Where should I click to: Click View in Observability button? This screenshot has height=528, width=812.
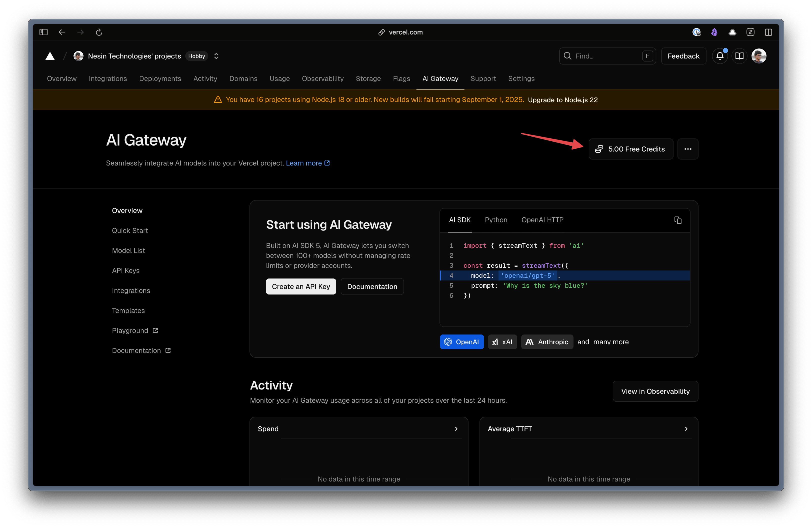pos(655,391)
